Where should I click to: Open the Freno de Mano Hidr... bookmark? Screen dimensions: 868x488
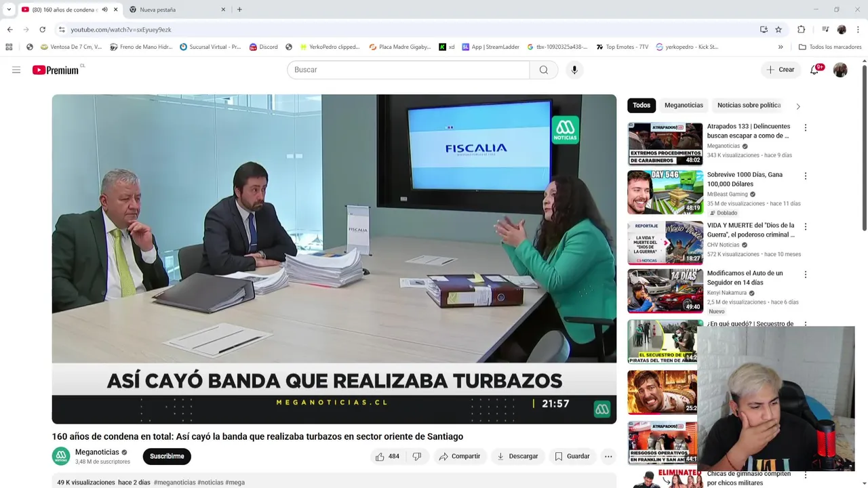[x=141, y=47]
